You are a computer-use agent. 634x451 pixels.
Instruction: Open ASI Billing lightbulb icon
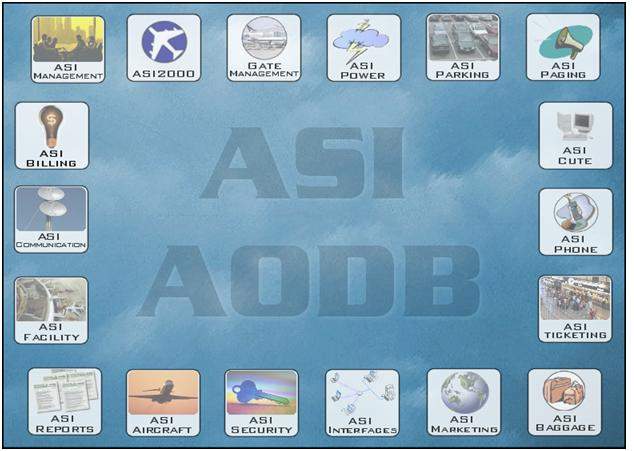click(x=51, y=135)
